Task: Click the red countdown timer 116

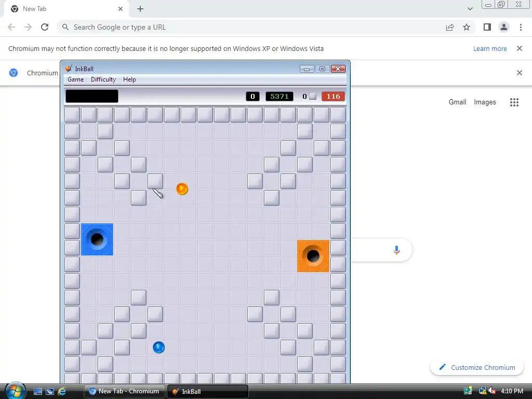Action: [333, 96]
